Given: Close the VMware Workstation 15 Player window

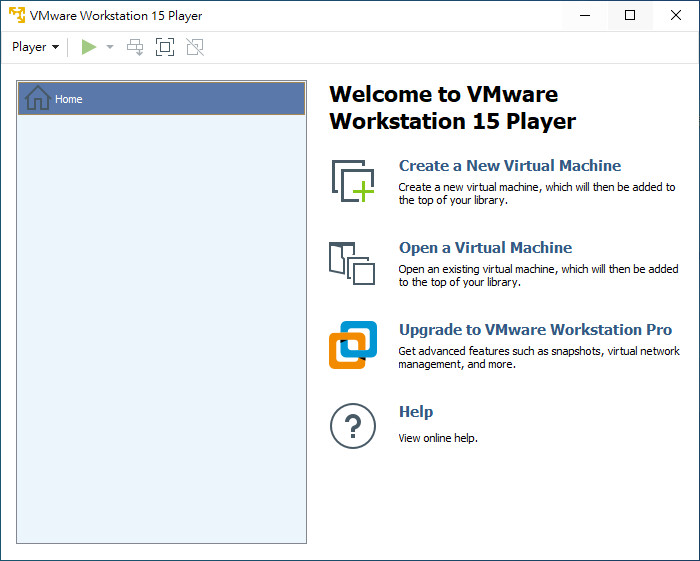Looking at the screenshot, I should 675,15.
